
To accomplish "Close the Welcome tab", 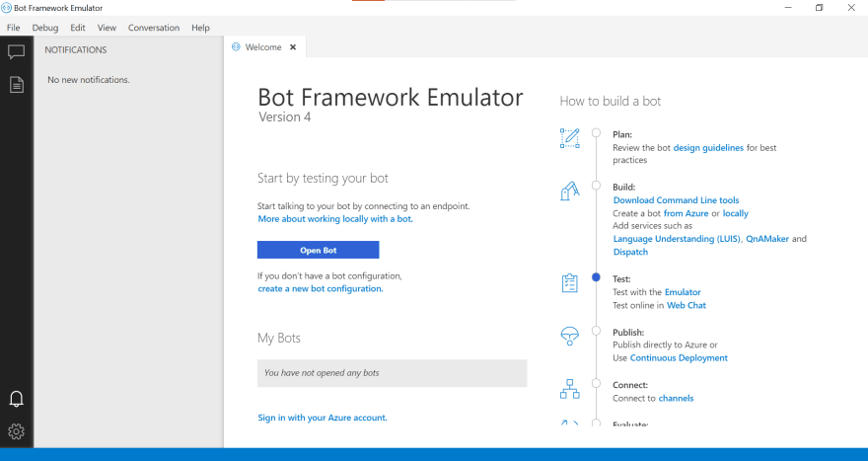I will click(293, 47).
